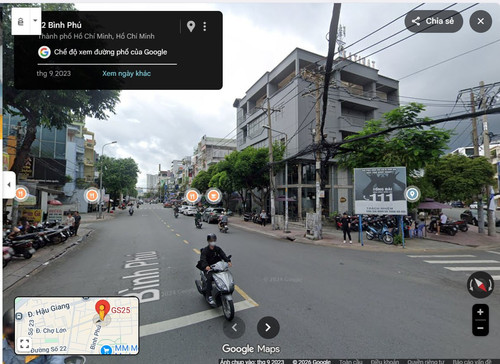Open the location pin on the address card
Image resolution: width=500 pixels, height=364 pixels.
(191, 26)
